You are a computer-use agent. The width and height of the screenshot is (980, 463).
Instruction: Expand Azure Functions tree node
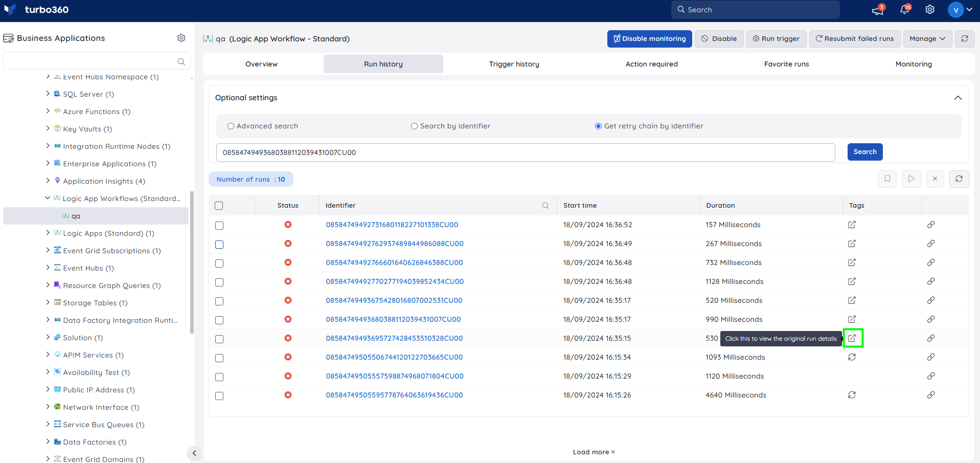click(x=48, y=111)
